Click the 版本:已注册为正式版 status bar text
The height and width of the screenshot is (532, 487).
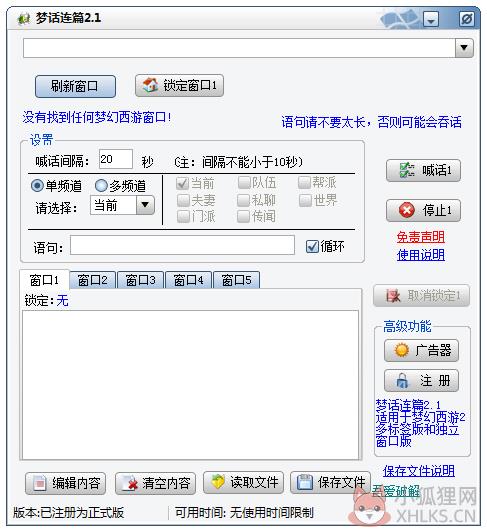pos(69,512)
